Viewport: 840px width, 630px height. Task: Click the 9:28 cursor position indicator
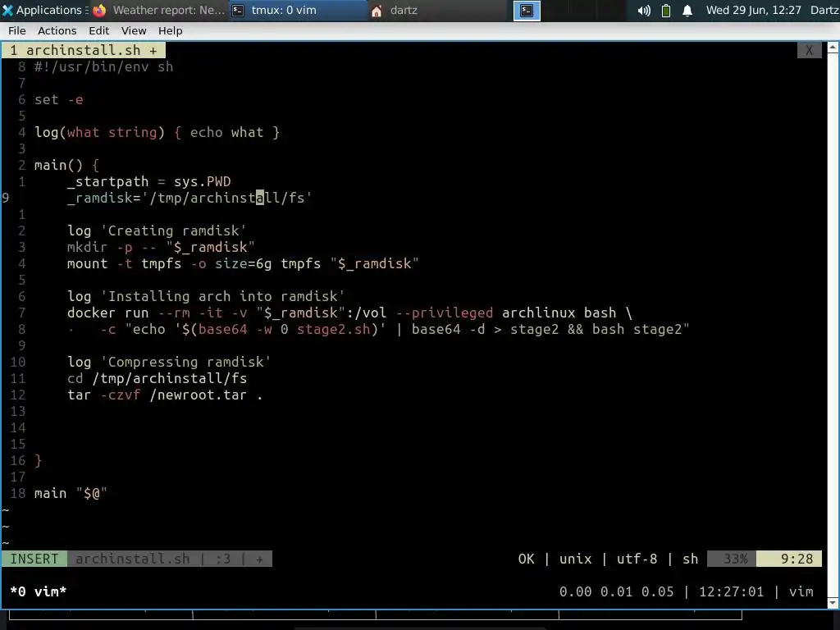coord(789,559)
